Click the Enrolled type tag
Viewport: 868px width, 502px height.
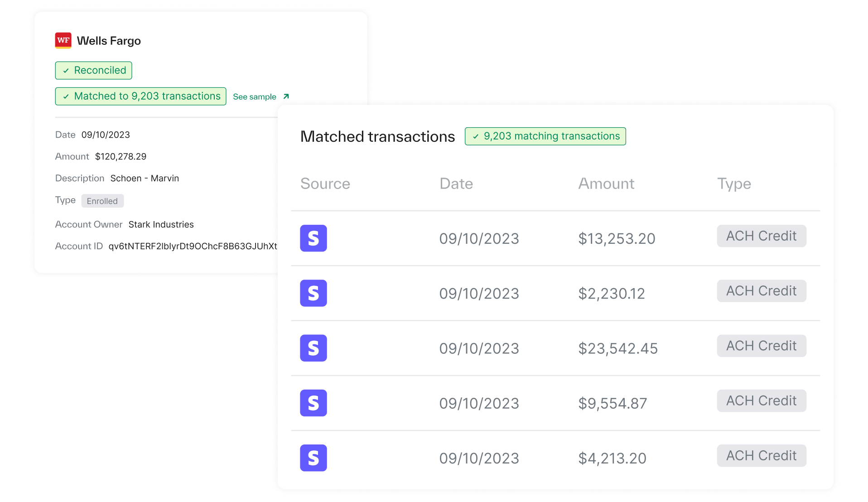click(102, 201)
